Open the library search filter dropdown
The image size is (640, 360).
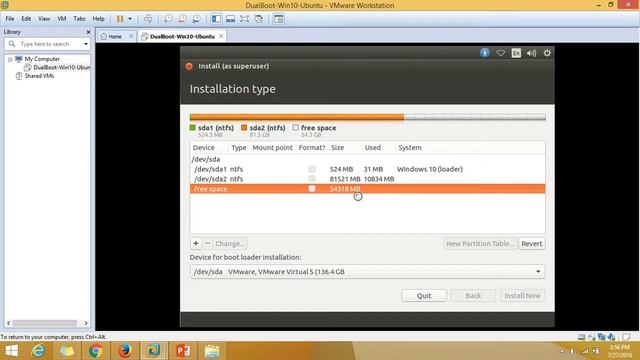(86, 44)
